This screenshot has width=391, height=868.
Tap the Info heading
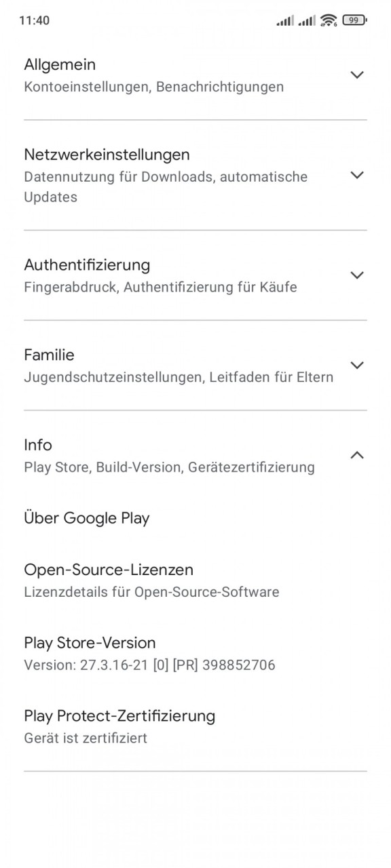(38, 445)
